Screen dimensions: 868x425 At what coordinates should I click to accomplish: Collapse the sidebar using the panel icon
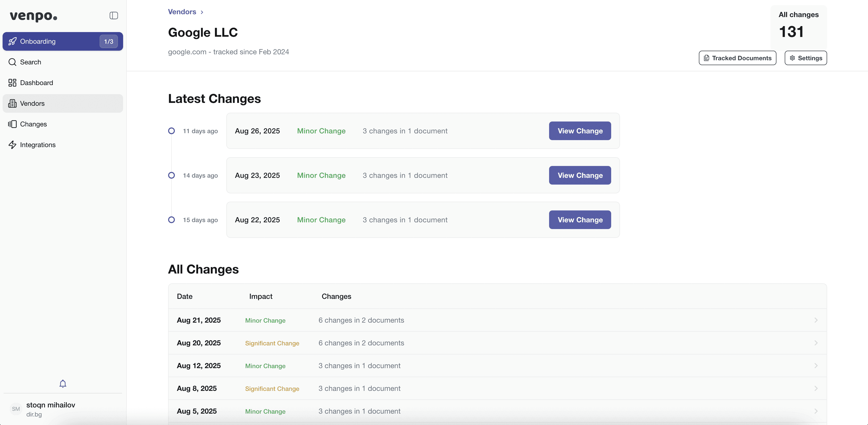114,16
